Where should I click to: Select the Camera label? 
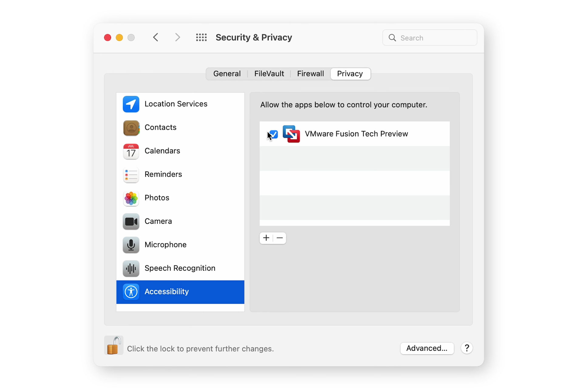158,221
